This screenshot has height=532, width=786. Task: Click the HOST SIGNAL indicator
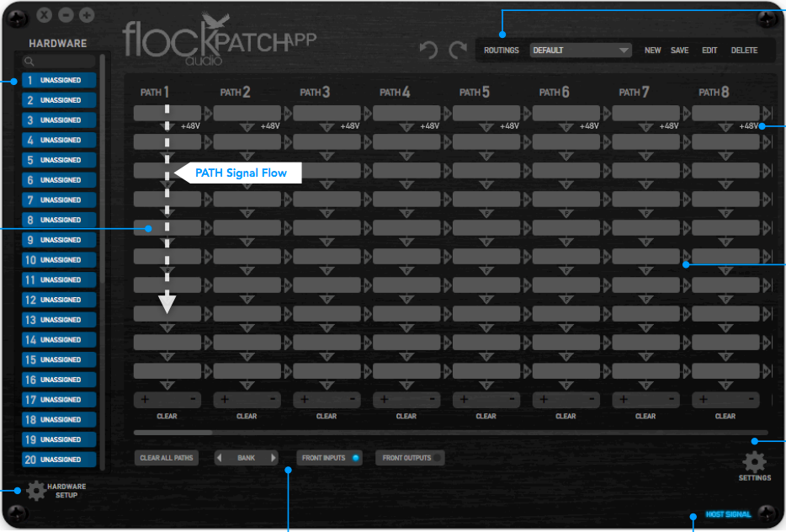(x=728, y=514)
